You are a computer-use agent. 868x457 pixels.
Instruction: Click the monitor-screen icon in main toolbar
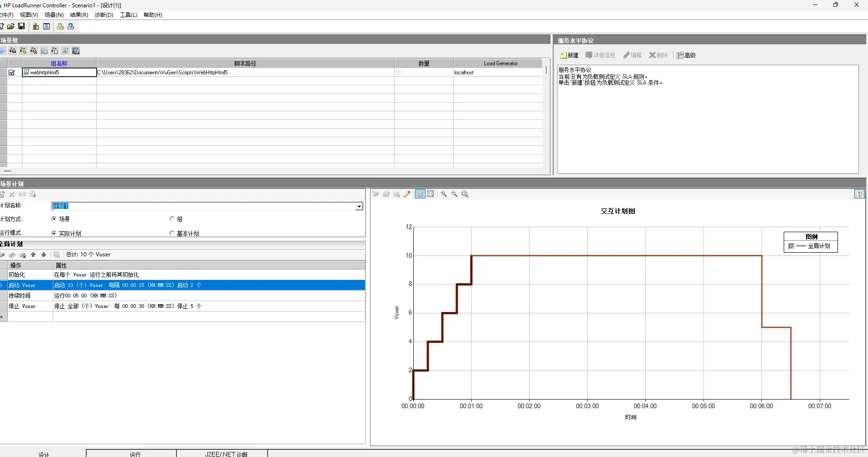click(x=46, y=26)
